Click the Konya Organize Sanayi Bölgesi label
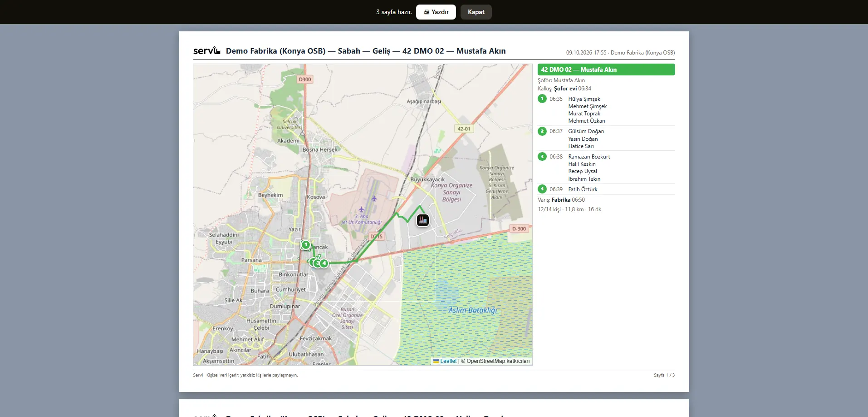 coord(451,192)
